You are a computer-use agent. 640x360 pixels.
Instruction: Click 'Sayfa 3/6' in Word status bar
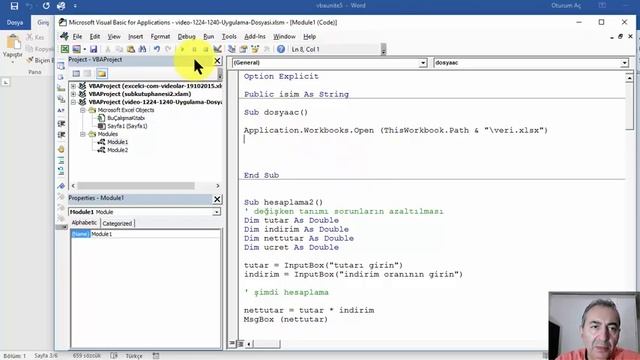tap(46, 356)
